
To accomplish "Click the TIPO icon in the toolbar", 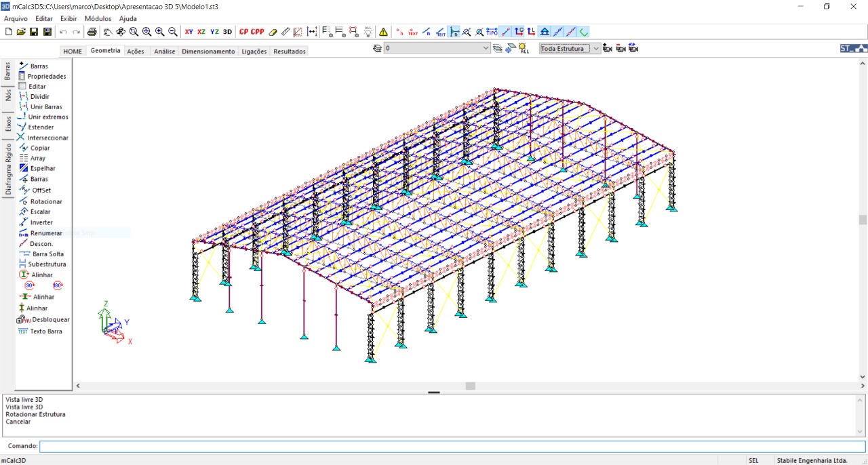I will tap(492, 32).
